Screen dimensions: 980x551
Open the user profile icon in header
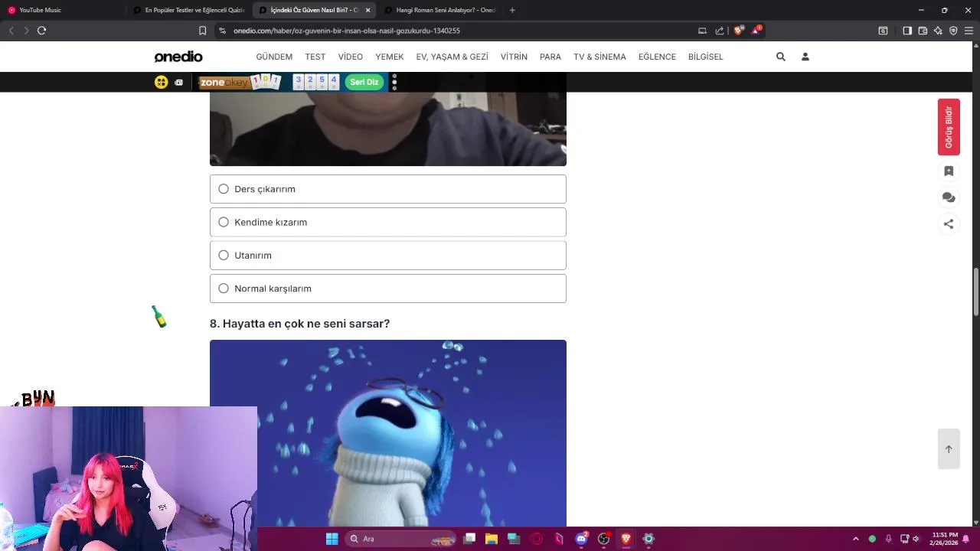(x=805, y=57)
